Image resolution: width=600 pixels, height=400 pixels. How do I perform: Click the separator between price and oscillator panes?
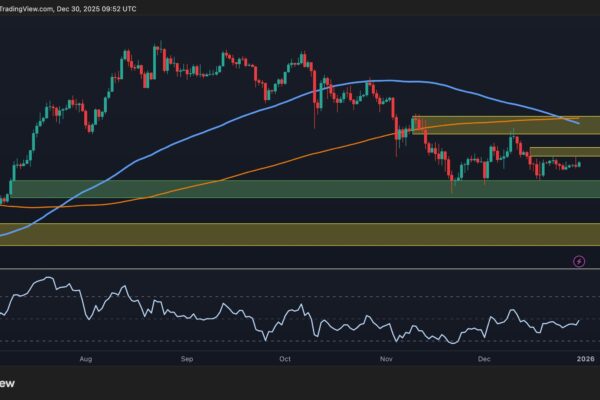point(300,268)
